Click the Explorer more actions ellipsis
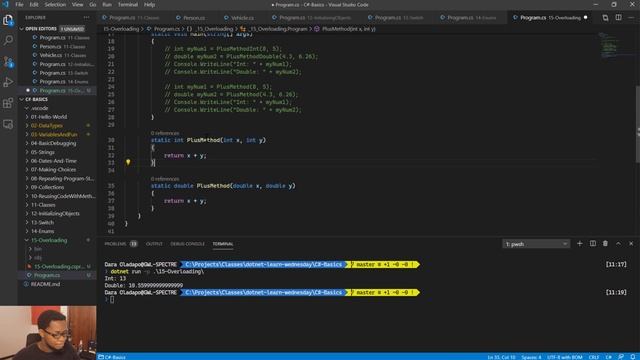The width and height of the screenshot is (640, 360). click(x=86, y=18)
